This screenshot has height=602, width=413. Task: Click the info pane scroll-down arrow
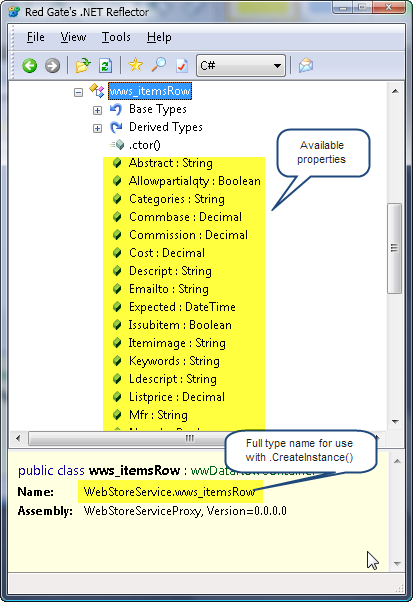pos(397,564)
